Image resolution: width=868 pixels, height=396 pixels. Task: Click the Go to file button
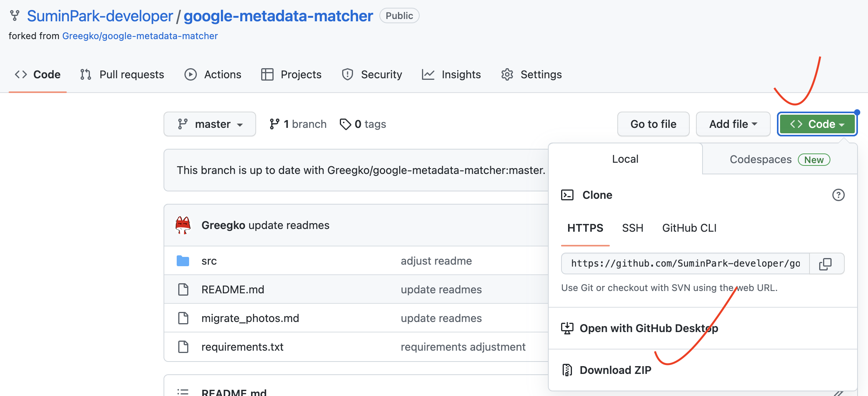pyautogui.click(x=653, y=124)
